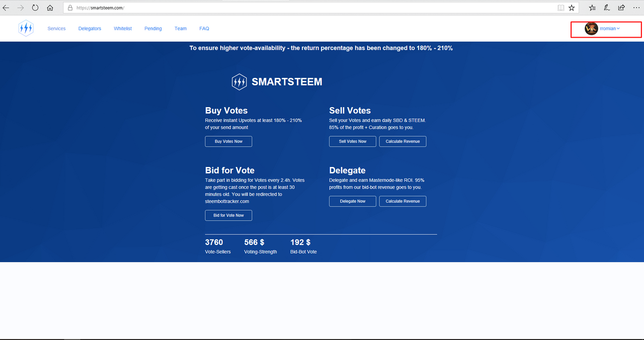The height and width of the screenshot is (340, 644).
Task: Refresh the page with the reload icon
Action: click(x=35, y=8)
